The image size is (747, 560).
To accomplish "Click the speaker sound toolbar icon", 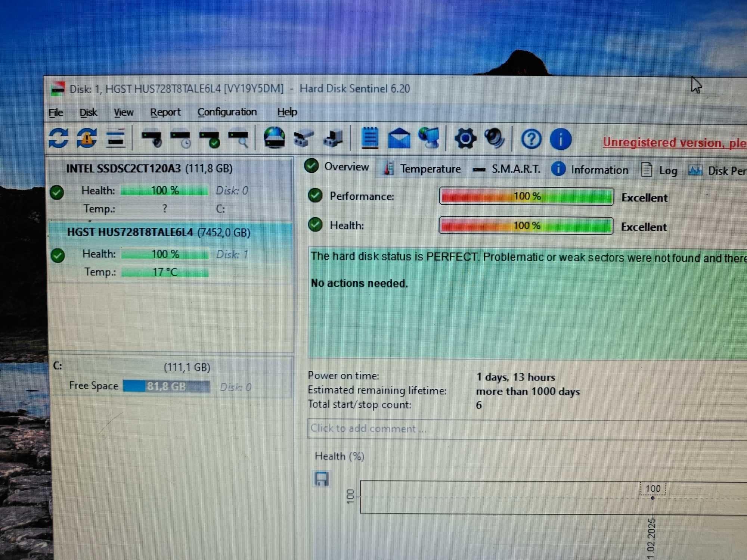I will coord(495,139).
